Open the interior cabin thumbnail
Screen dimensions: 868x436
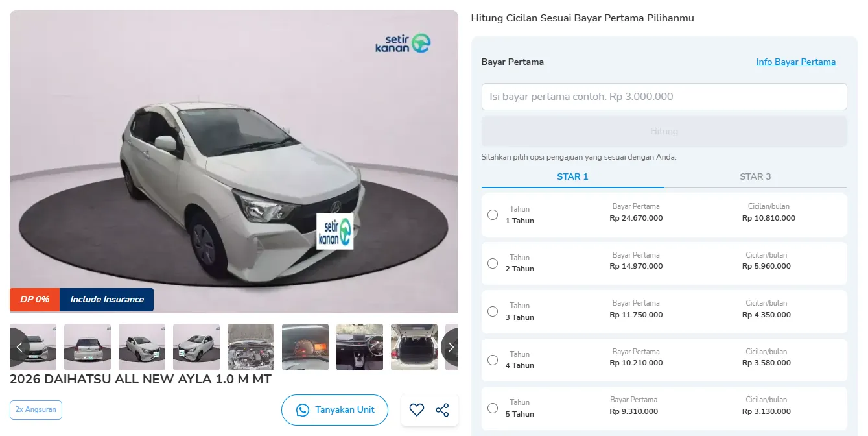pyautogui.click(x=360, y=347)
